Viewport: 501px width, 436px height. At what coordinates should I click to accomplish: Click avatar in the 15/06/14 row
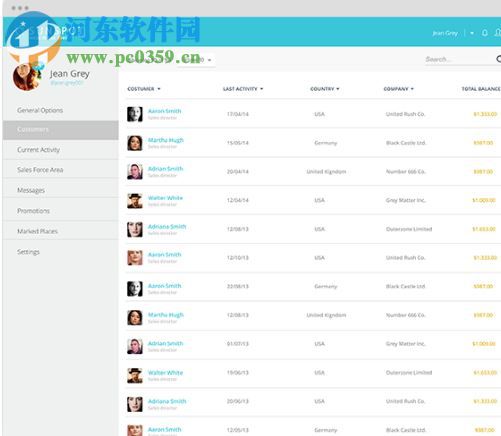(x=135, y=143)
